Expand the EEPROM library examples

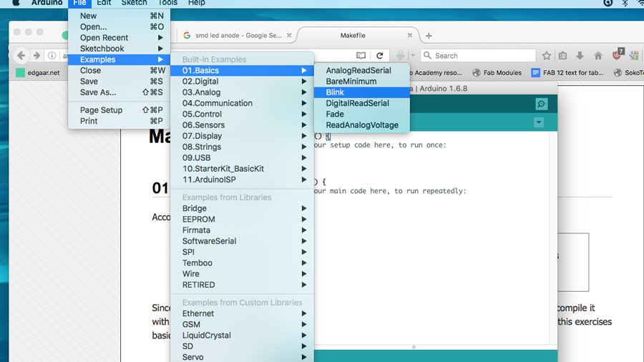243,219
